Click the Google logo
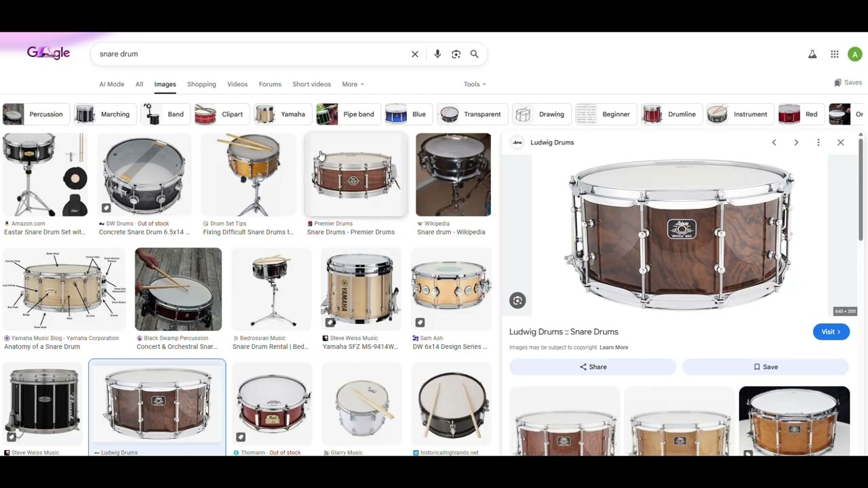The image size is (868, 488). (x=48, y=53)
